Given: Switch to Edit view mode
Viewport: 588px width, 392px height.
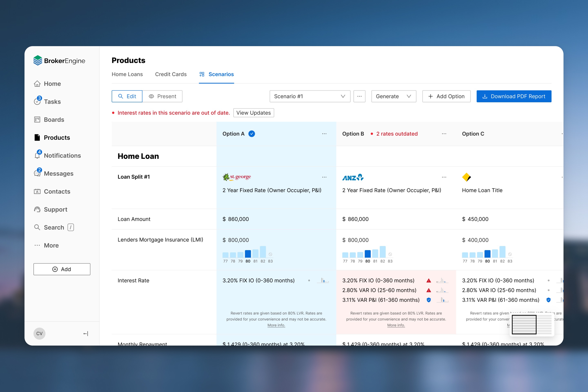Looking at the screenshot, I should coord(127,96).
